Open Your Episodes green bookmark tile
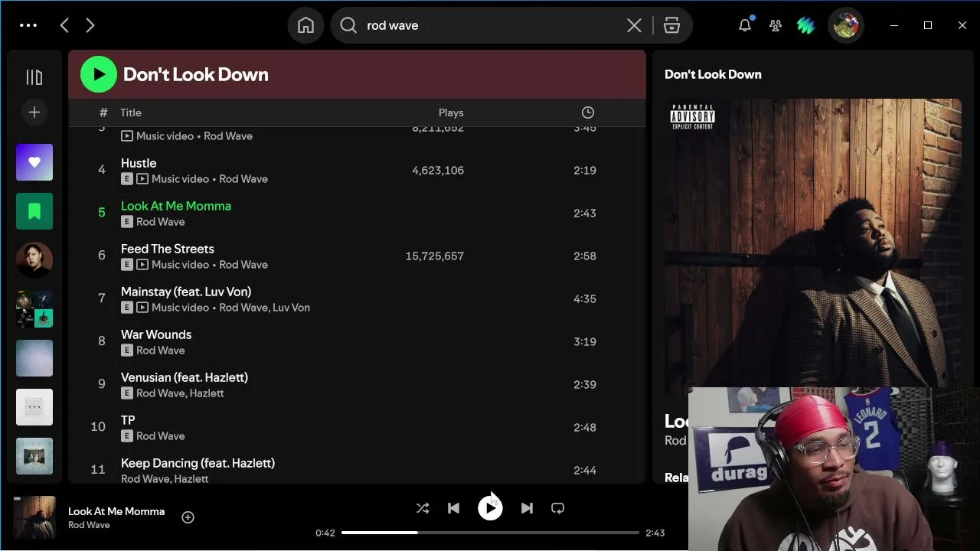This screenshot has height=551, width=980. click(x=34, y=211)
